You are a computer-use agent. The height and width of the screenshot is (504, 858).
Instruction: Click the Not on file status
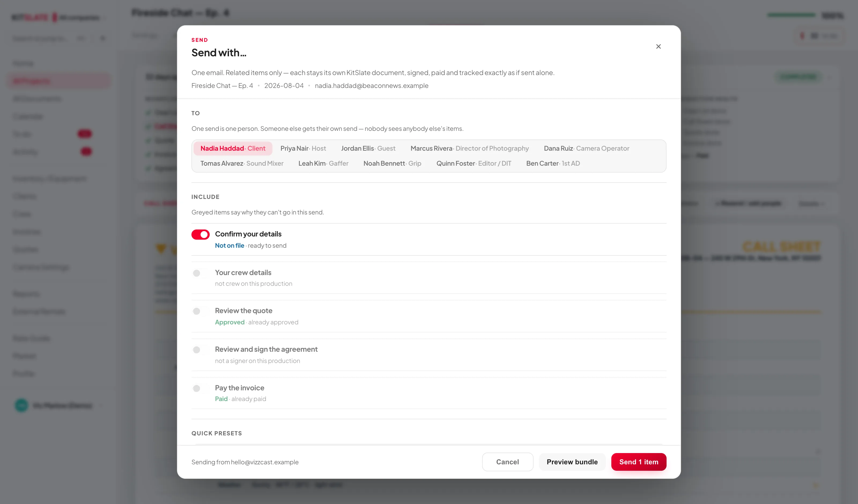(x=230, y=246)
